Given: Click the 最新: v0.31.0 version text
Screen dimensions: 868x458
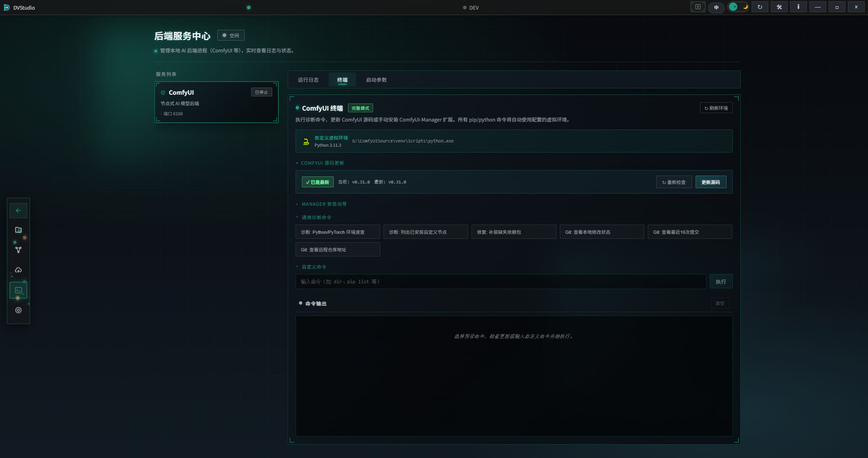Looking at the screenshot, I should point(390,182).
